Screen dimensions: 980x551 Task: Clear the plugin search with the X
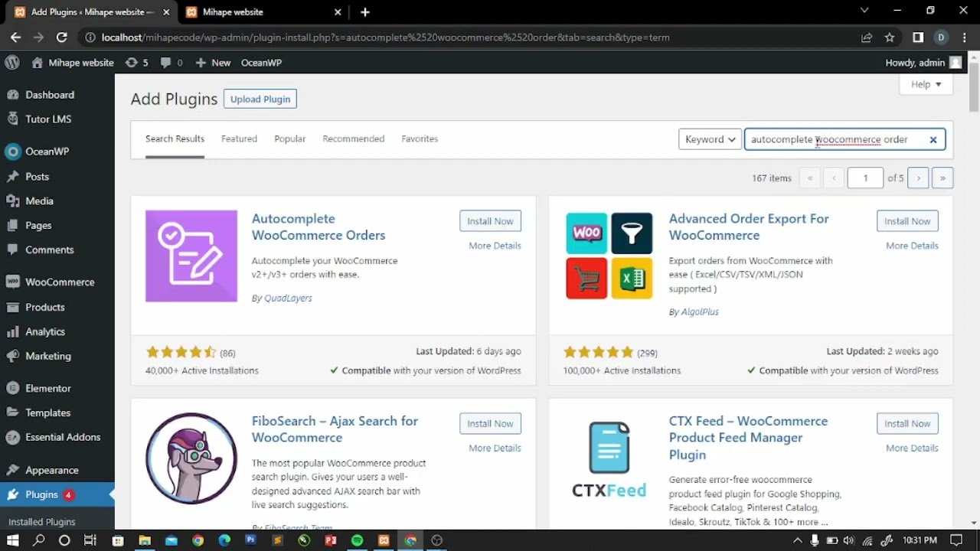[x=933, y=140]
